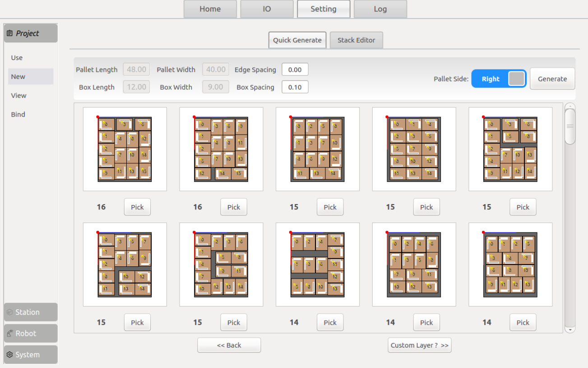Pick the last 14-box layout in bottom row
Screen dimensions: 588x368
(523, 322)
